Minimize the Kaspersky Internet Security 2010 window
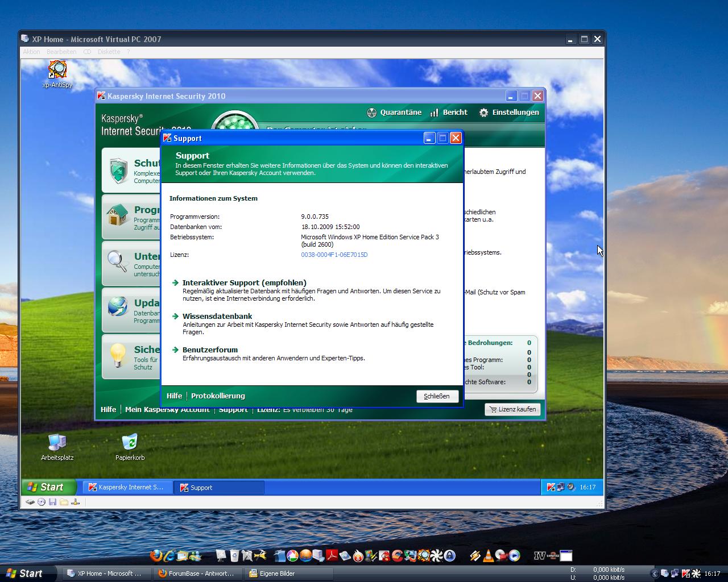The width and height of the screenshot is (728, 582). pos(511,96)
